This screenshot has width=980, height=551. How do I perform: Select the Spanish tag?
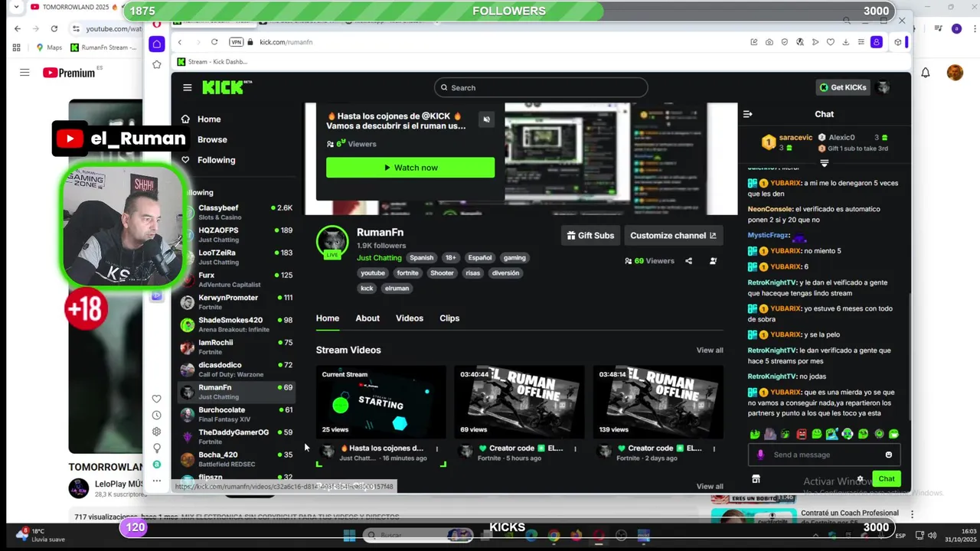(x=421, y=258)
